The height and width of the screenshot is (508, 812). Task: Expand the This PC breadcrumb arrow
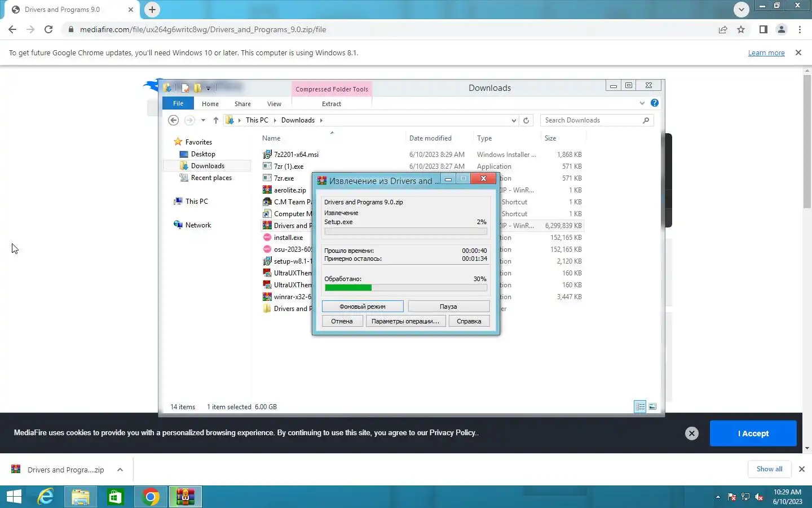pyautogui.click(x=275, y=120)
